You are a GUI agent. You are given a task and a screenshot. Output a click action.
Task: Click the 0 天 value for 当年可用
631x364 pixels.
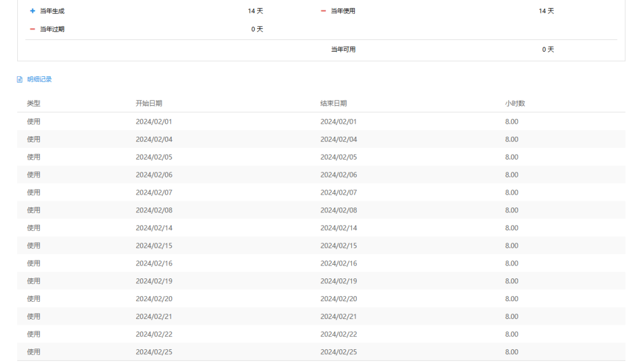(x=548, y=49)
